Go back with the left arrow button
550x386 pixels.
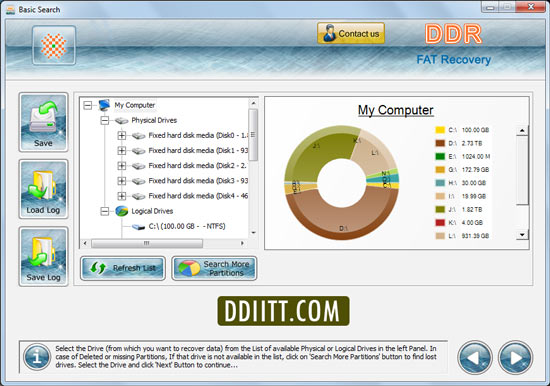coord(475,358)
